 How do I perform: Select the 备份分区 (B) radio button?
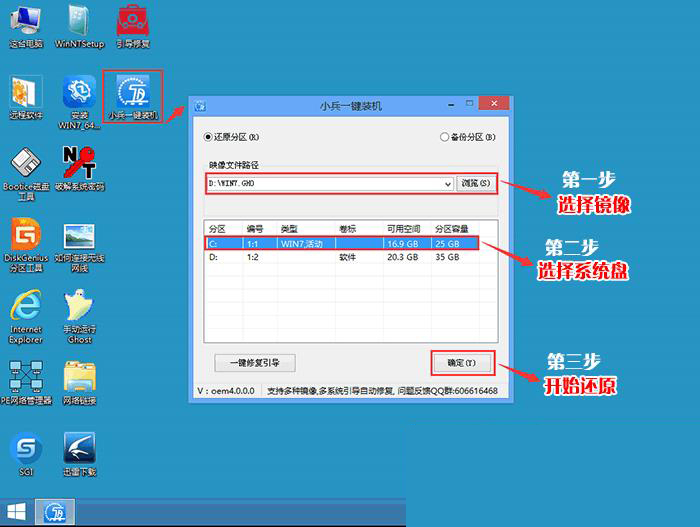click(467, 137)
